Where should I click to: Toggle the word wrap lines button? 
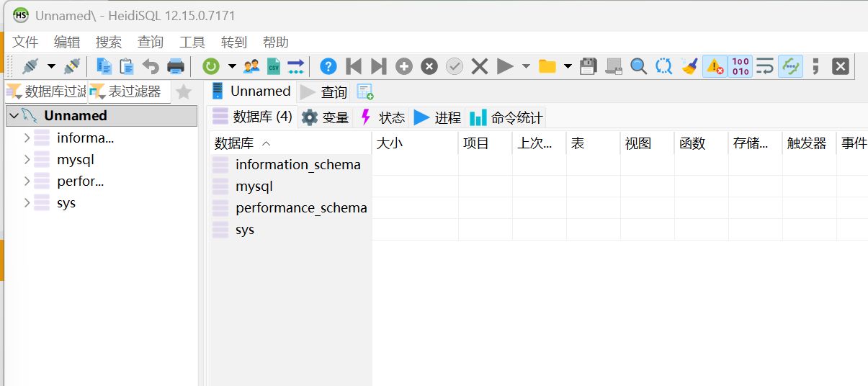[x=765, y=66]
